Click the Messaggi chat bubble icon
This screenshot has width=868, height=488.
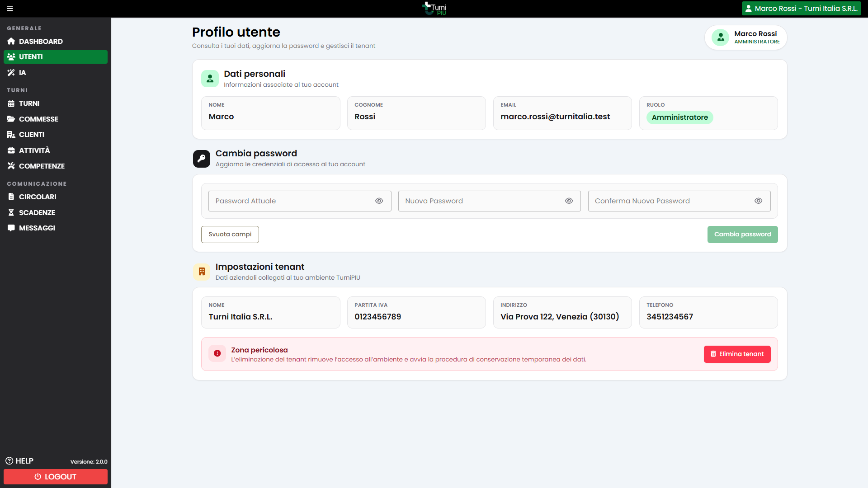tap(11, 228)
